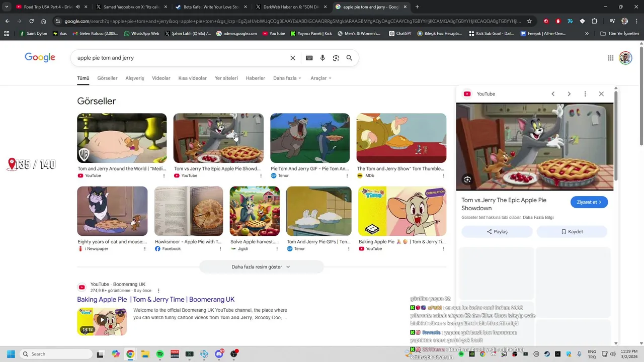This screenshot has height=362, width=644.
Task: Go to previous image in preview panel
Action: tap(553, 94)
